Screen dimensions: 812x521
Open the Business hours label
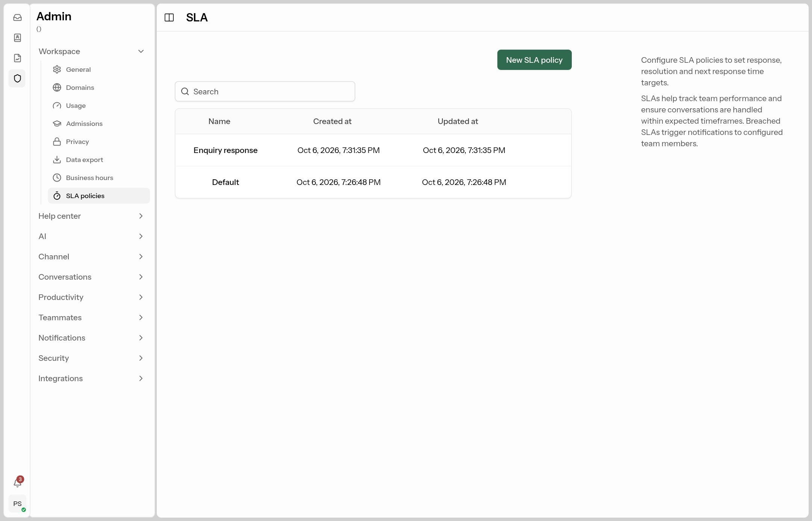pyautogui.click(x=89, y=178)
